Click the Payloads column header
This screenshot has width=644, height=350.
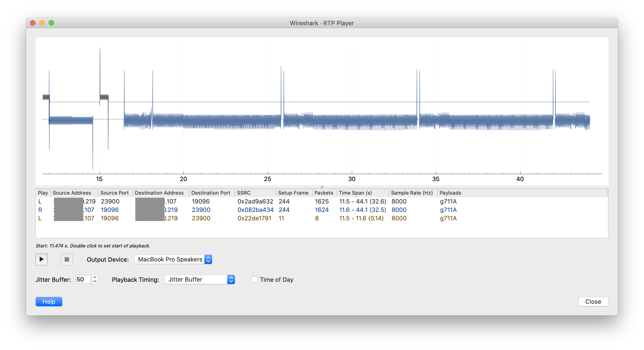tap(450, 193)
